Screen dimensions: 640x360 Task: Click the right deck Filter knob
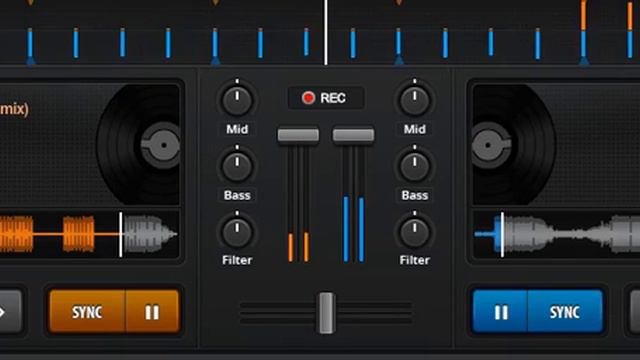point(414,232)
